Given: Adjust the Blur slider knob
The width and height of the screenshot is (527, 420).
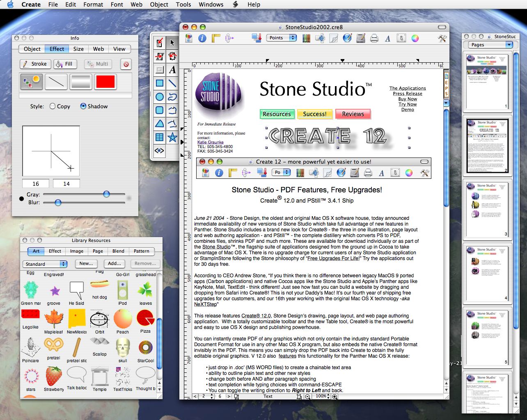Looking at the screenshot, I should coord(58,202).
